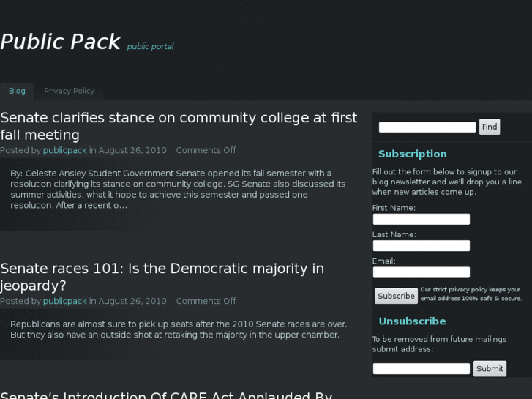Click the Unsubscribe section heading
The width and height of the screenshot is (532, 399).
point(412,321)
